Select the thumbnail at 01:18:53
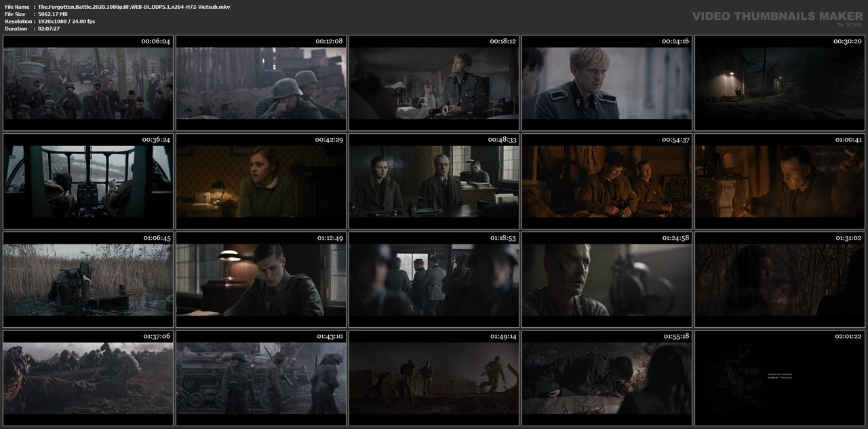868x429 pixels. (434, 280)
